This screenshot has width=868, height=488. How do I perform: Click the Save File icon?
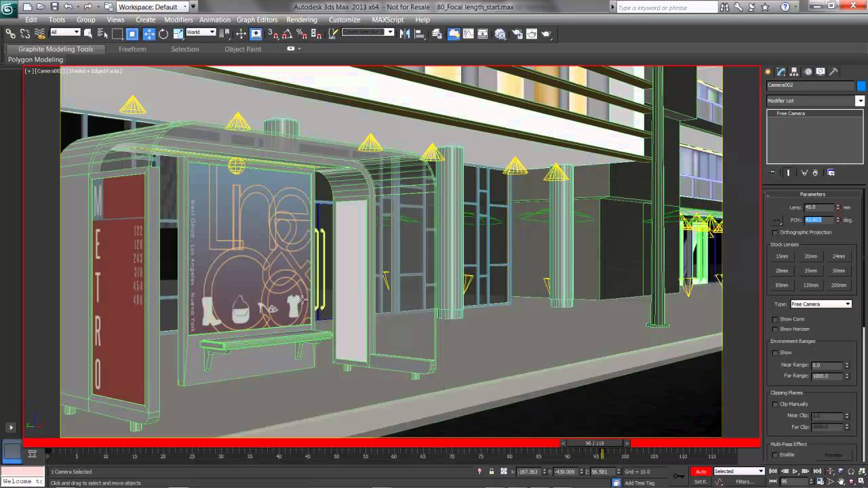[54, 7]
